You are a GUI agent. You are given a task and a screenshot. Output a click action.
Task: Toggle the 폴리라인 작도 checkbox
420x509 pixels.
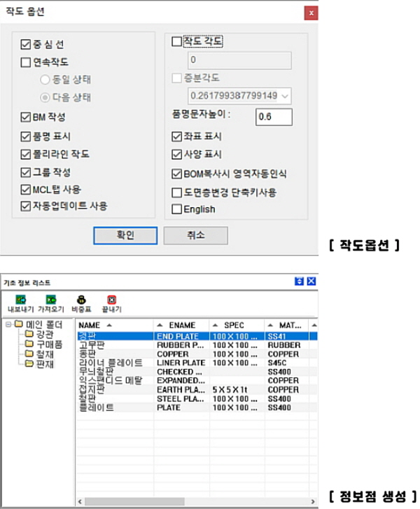(x=26, y=154)
